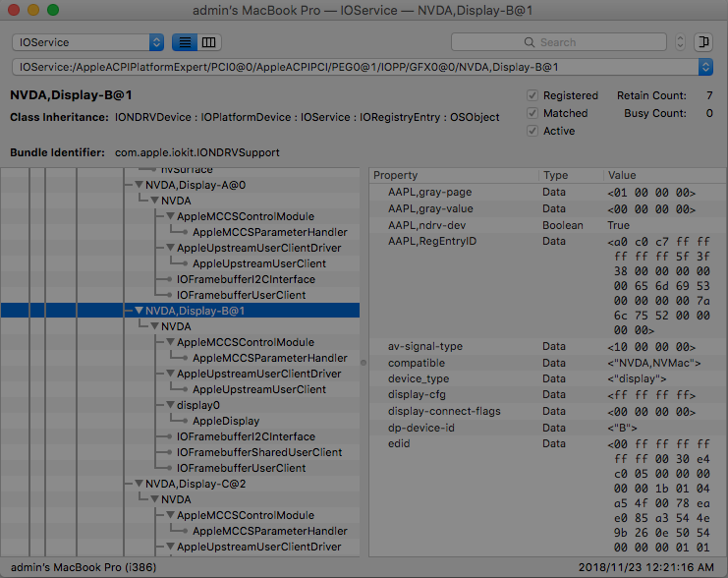Image resolution: width=728 pixels, height=578 pixels.
Task: Select the device_type property row
Action: [x=548, y=378]
